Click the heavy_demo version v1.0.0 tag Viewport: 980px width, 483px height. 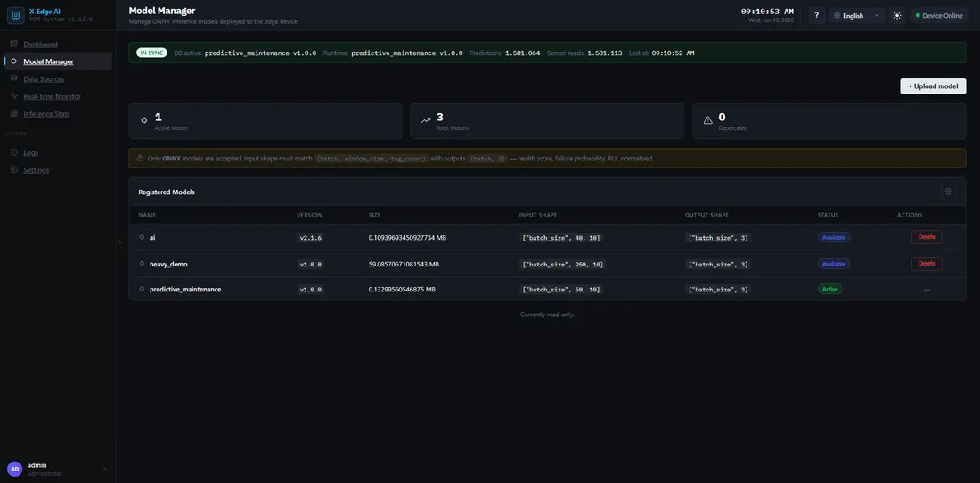[x=311, y=265]
